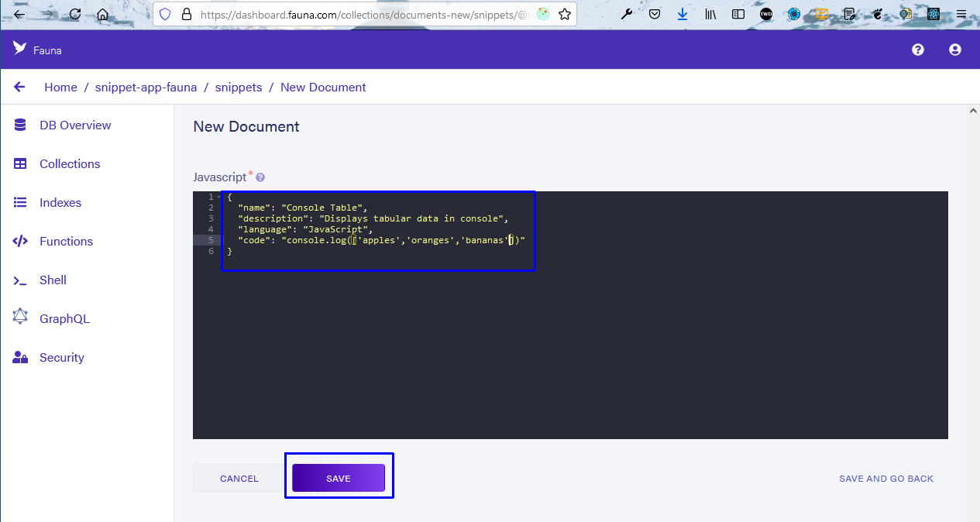
Task: Save page to Pocket
Action: coord(655,14)
